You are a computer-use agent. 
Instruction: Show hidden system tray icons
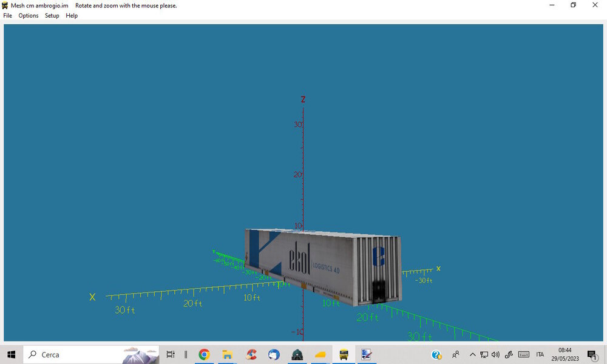473,354
